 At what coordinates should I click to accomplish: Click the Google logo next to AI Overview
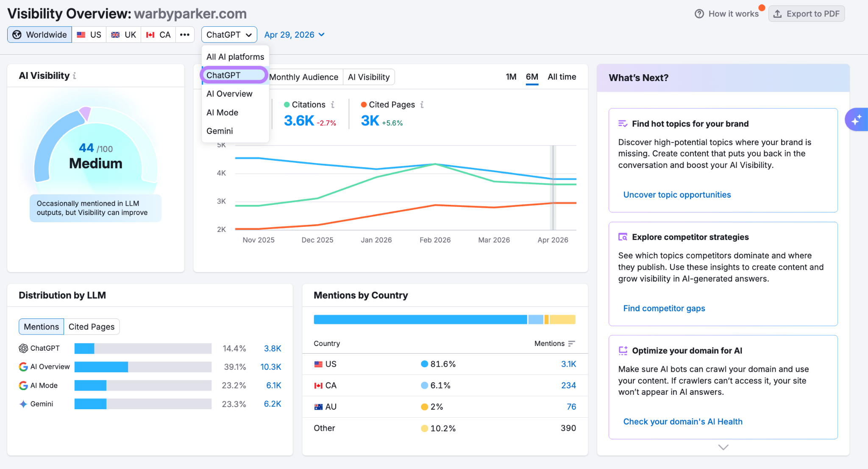click(23, 367)
